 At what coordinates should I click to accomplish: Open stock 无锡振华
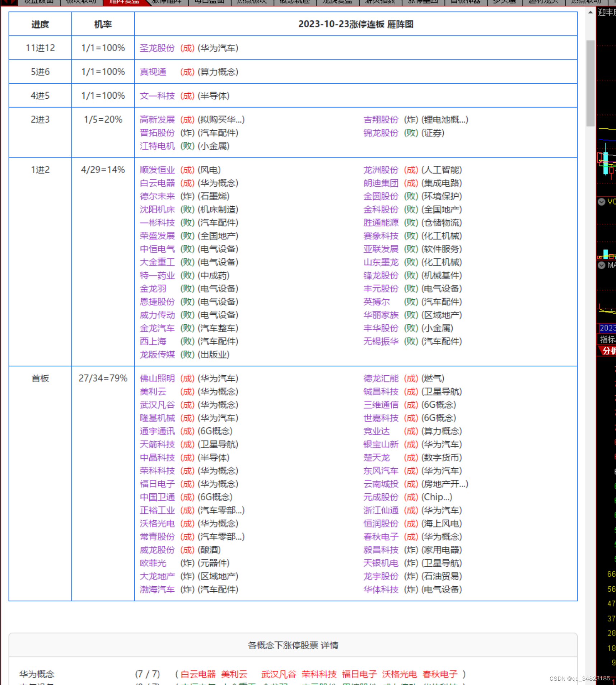point(381,342)
